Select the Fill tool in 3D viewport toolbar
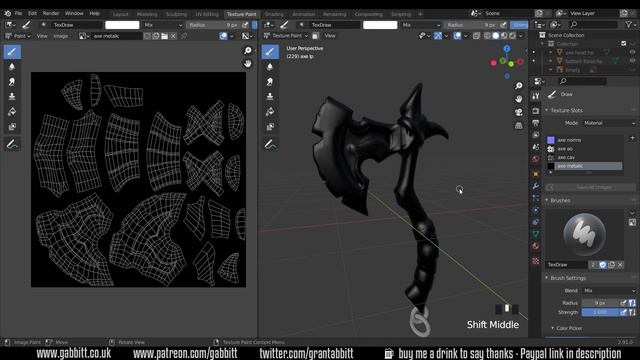 pyautogui.click(x=270, y=111)
